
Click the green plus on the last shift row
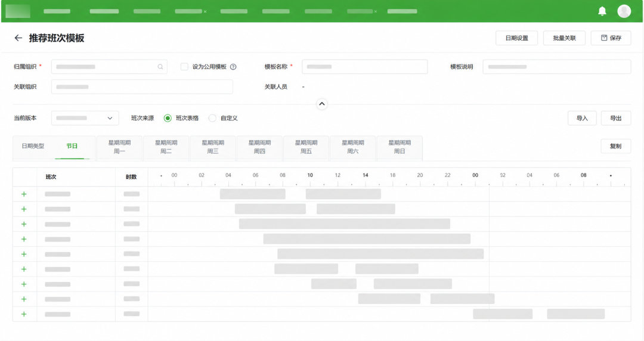24,314
